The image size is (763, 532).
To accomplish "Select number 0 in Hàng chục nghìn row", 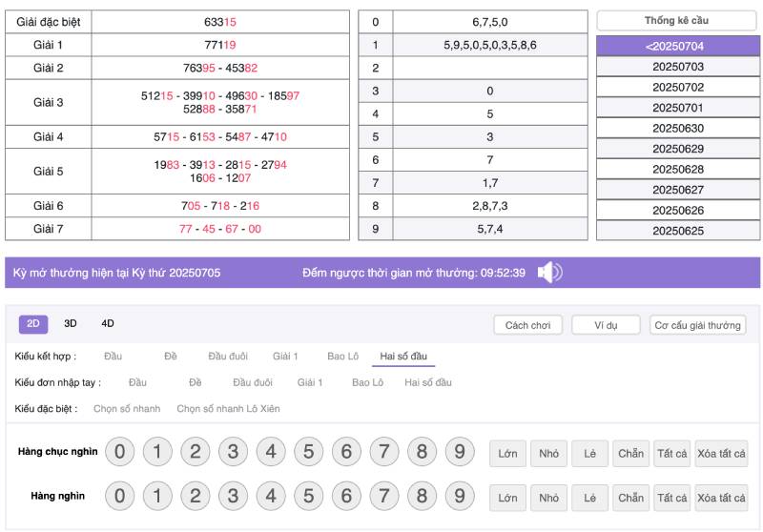I will (x=119, y=452).
